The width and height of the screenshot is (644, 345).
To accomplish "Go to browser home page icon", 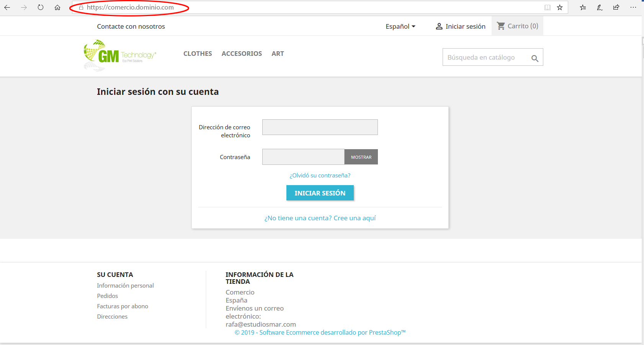I will click(57, 7).
